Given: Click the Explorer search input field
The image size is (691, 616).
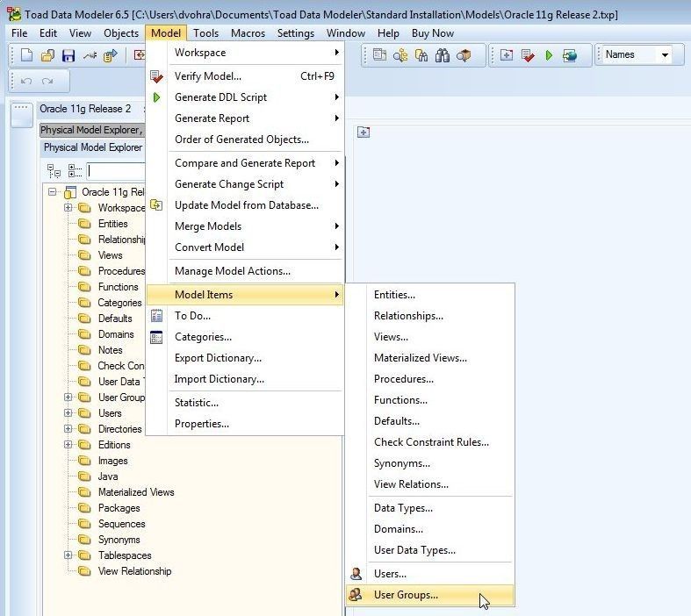Looking at the screenshot, I should point(116,171).
